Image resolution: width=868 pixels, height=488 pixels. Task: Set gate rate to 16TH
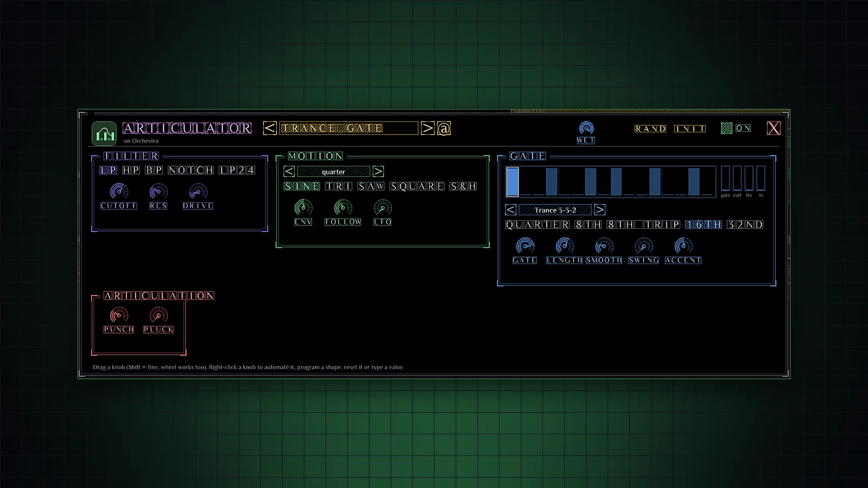point(704,224)
